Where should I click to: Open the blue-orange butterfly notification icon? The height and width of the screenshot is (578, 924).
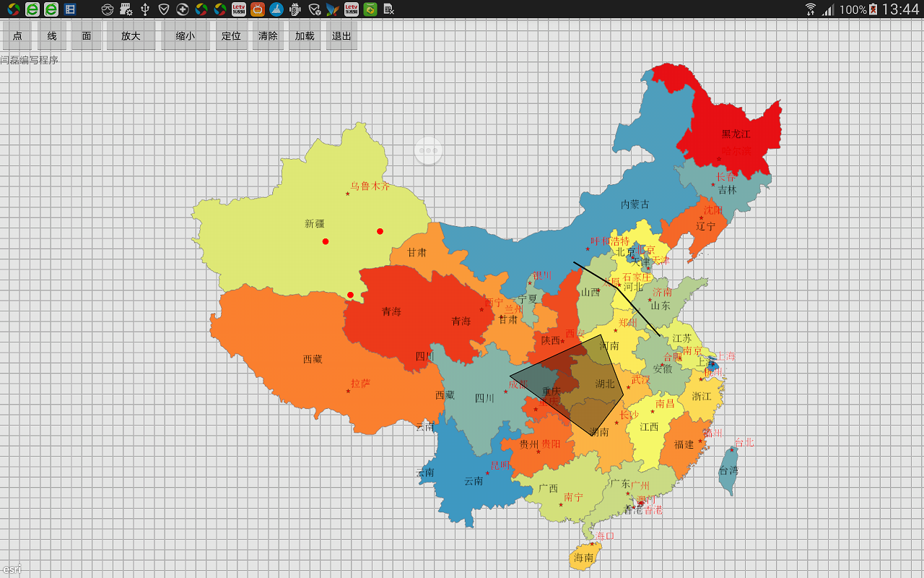click(x=333, y=9)
